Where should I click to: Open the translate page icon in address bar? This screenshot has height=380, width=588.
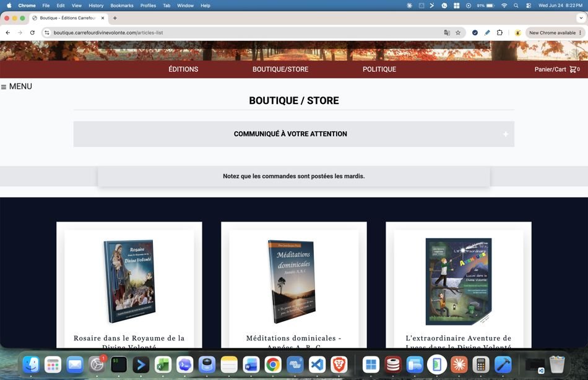[x=447, y=33]
